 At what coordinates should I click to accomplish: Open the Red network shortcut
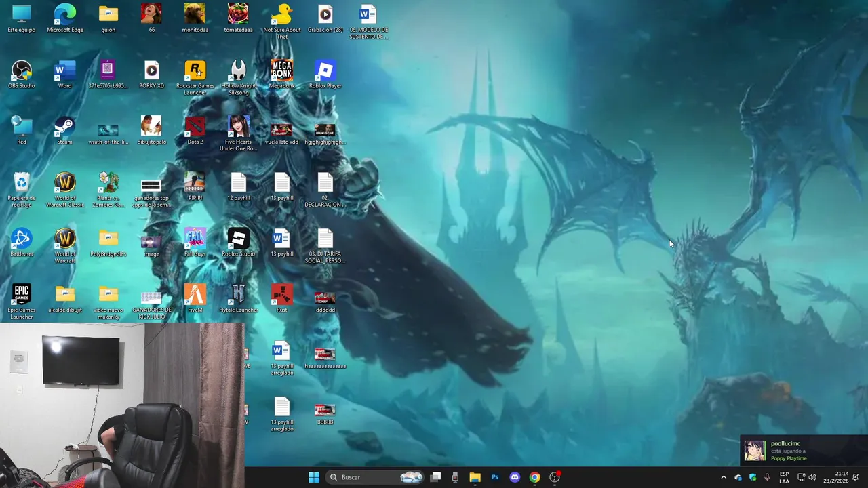click(22, 130)
